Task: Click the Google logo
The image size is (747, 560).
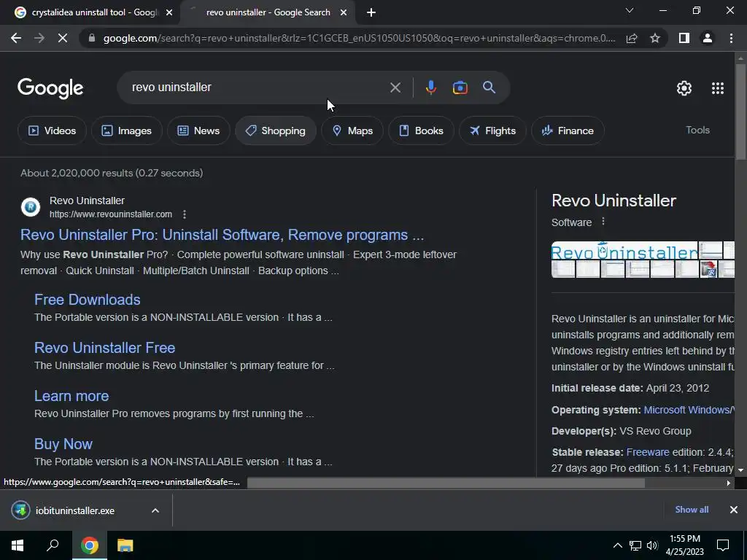Action: 50,88
